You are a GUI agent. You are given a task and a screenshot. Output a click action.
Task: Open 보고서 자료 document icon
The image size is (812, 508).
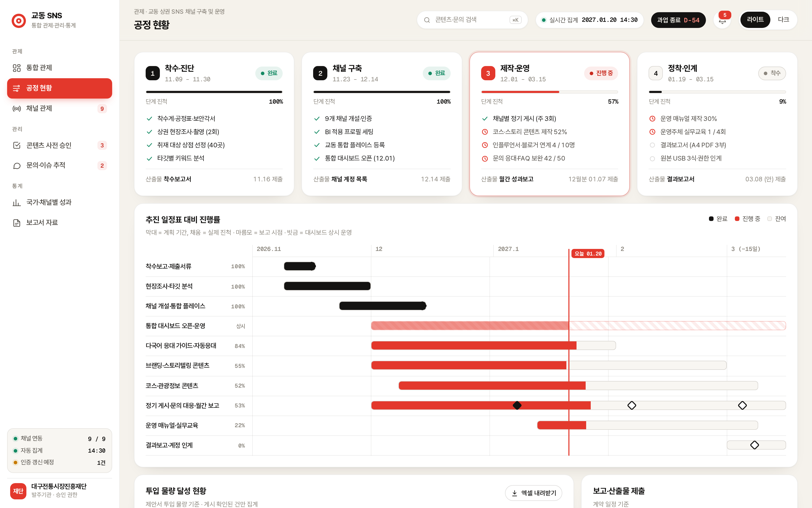click(x=17, y=223)
